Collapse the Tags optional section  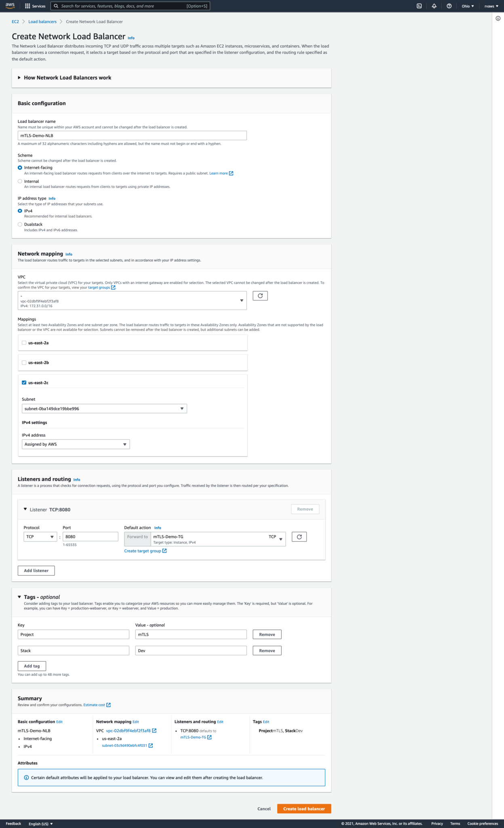tap(19, 597)
